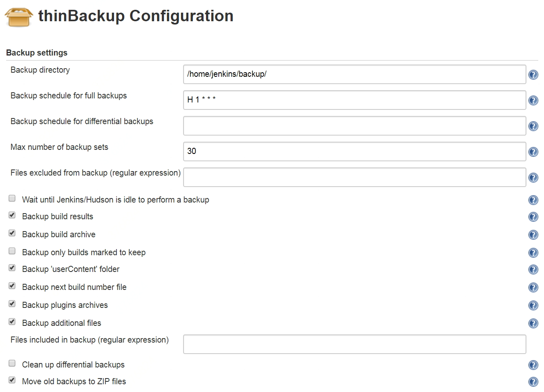Click the Max number of backup sets field
This screenshot has width=544, height=392.
pyautogui.click(x=354, y=151)
